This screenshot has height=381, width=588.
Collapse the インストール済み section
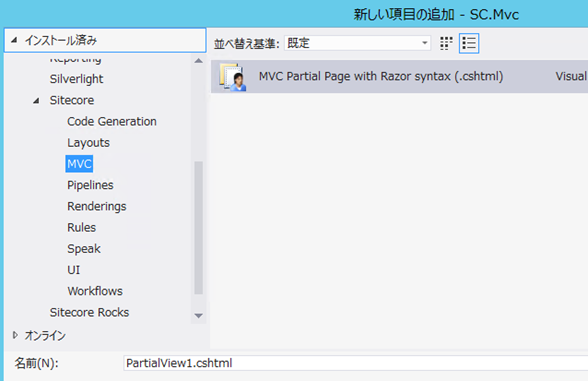tap(14, 40)
